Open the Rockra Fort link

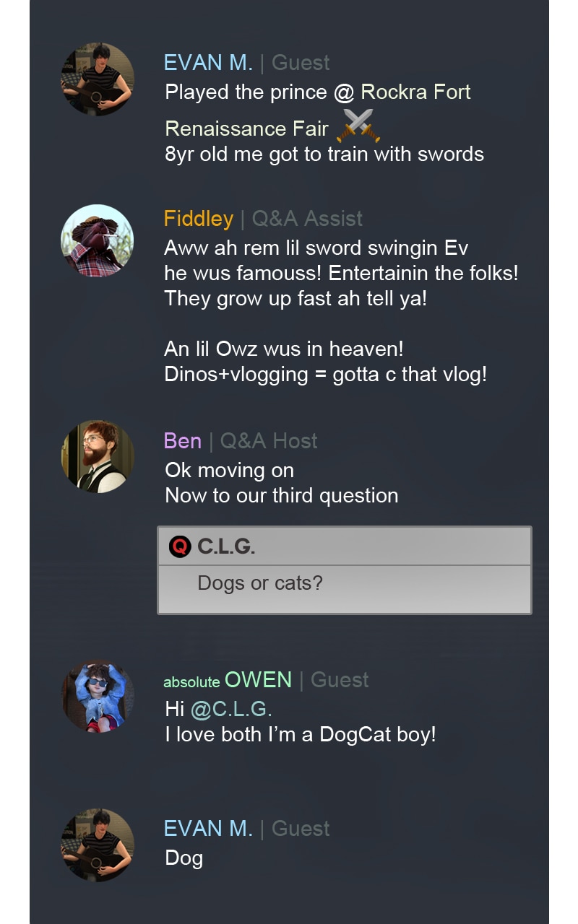click(x=416, y=92)
